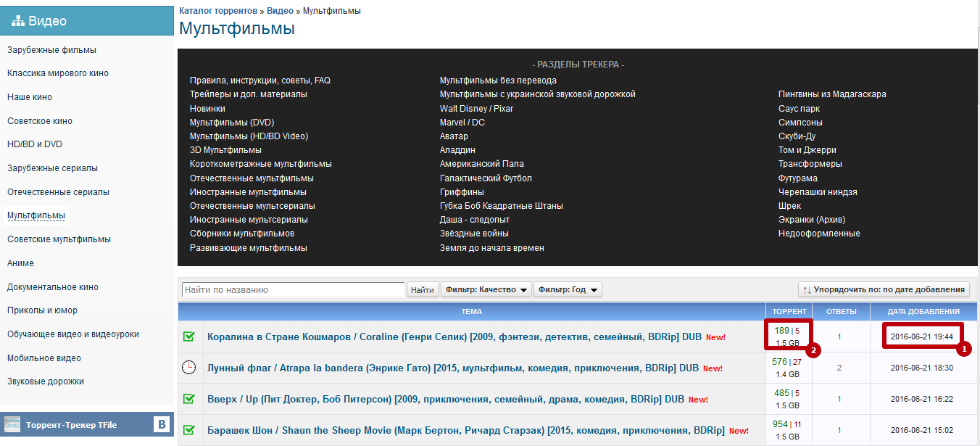Open Развивающие мультфильмы section
The width and height of the screenshot is (980, 446).
pyautogui.click(x=249, y=248)
